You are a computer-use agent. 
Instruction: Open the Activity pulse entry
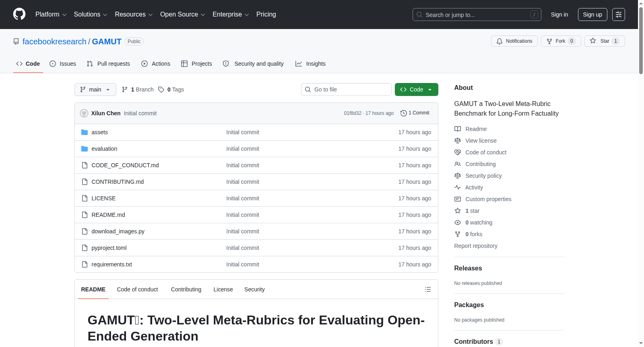[x=469, y=187]
